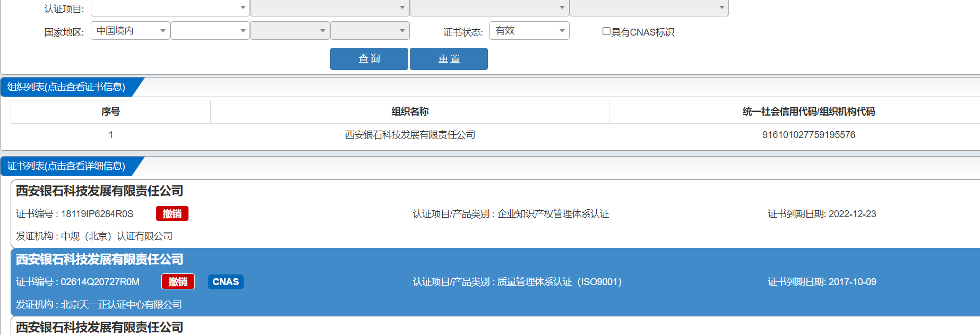Open the 中国境内 country dropdown

click(131, 31)
